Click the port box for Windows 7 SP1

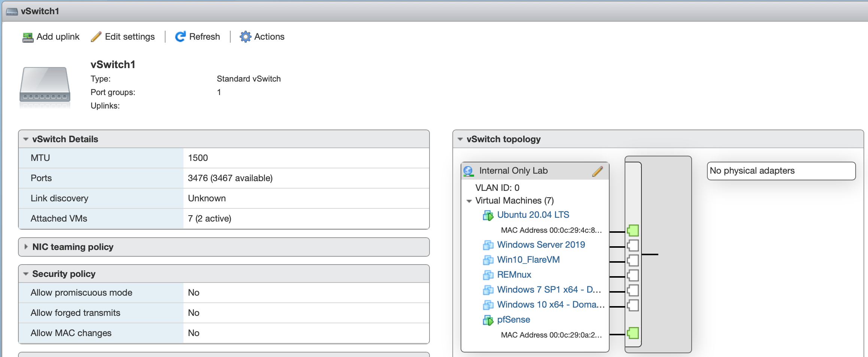pyautogui.click(x=633, y=290)
